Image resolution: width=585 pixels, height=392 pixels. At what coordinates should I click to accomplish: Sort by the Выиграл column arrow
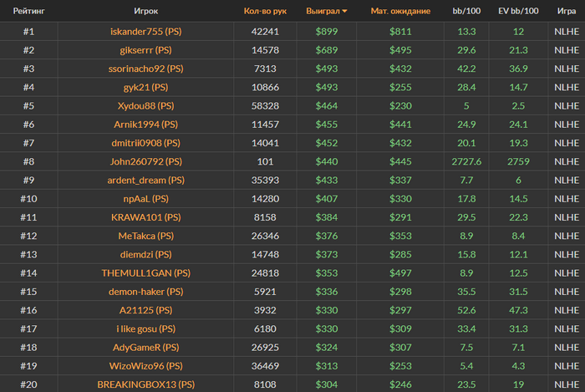344,11
